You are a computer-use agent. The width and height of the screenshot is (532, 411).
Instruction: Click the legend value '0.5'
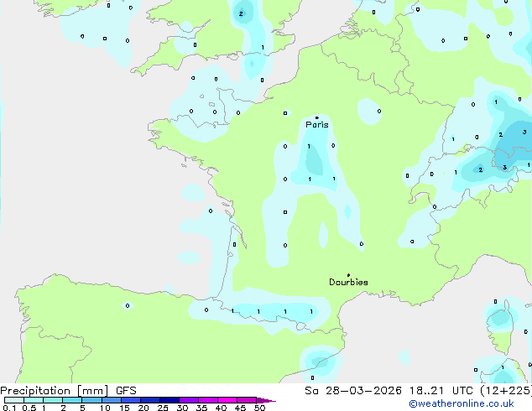pyautogui.click(x=29, y=408)
